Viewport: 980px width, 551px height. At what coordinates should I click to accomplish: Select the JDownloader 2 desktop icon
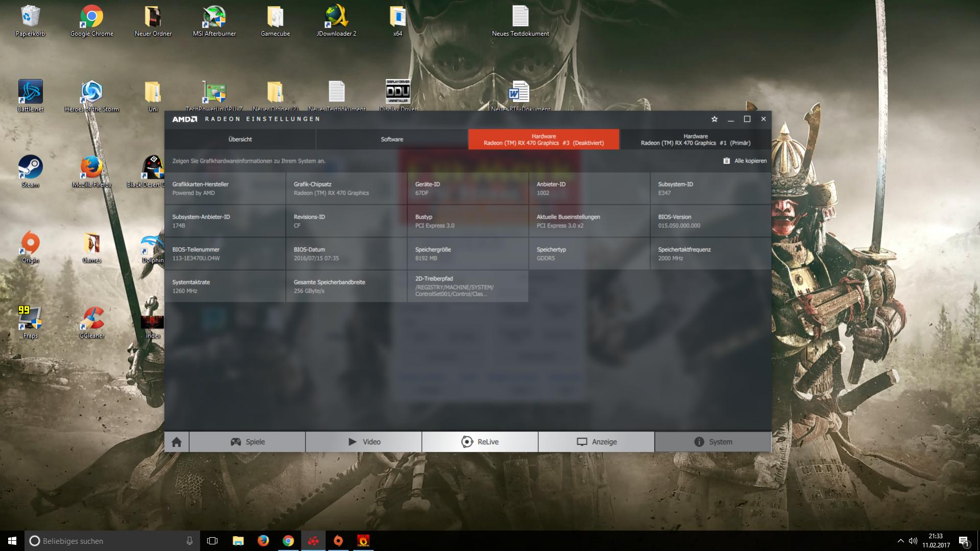tap(337, 21)
